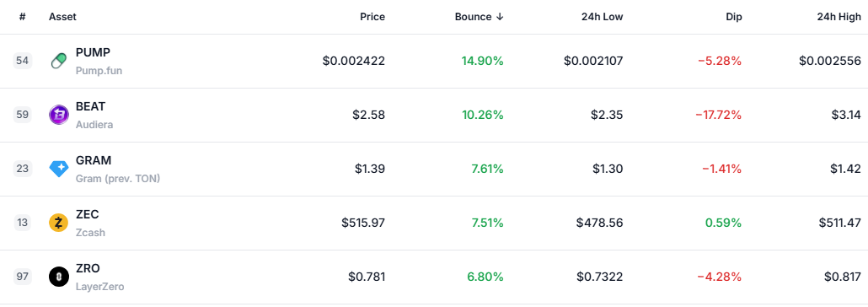The width and height of the screenshot is (868, 307).
Task: Click the GRAM blue diamond icon
Action: point(59,169)
